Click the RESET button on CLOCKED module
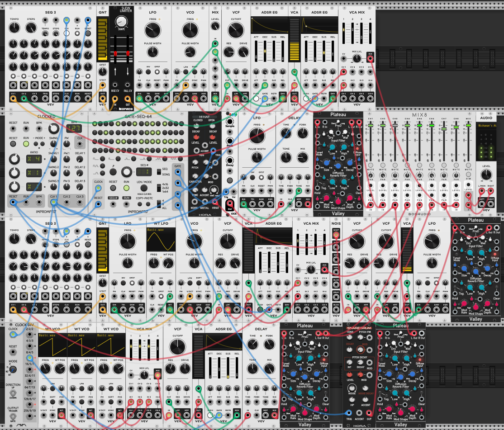 point(13,144)
